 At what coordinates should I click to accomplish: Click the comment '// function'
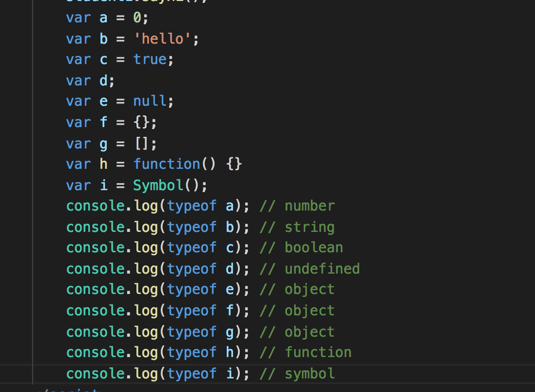pos(305,352)
